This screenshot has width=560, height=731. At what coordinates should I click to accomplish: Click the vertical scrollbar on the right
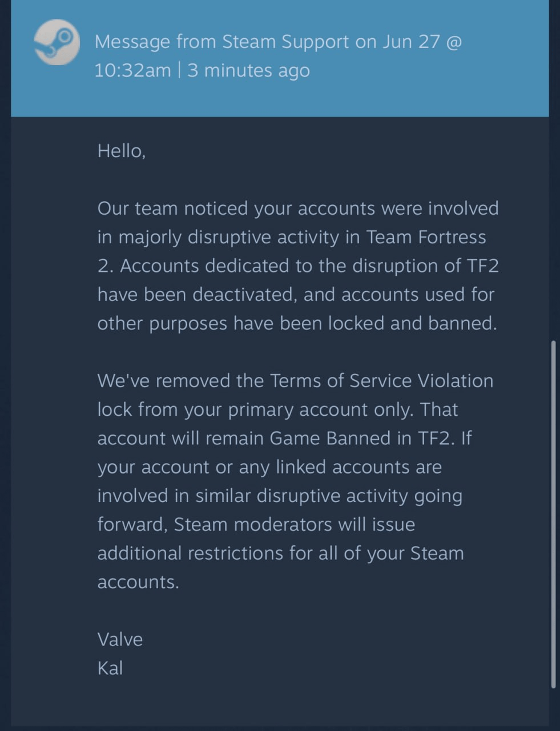click(553, 514)
